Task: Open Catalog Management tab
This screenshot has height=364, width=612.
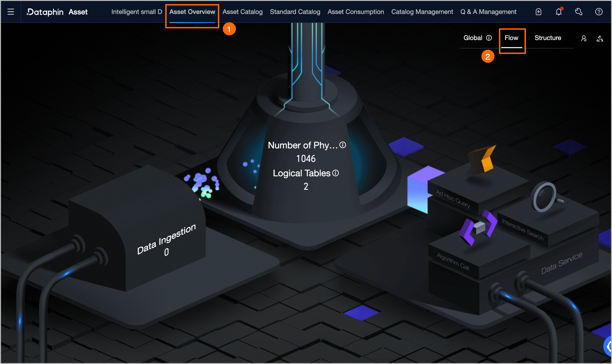Action: coord(422,12)
